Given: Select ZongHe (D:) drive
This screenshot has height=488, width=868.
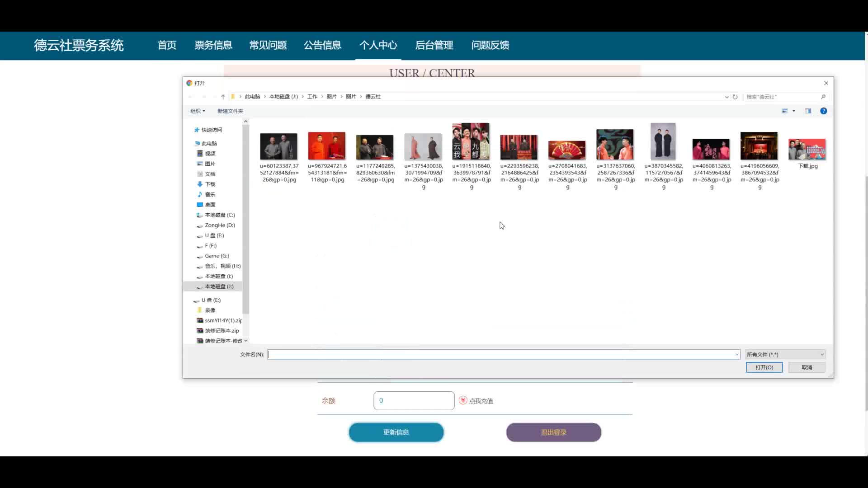Looking at the screenshot, I should (x=216, y=225).
